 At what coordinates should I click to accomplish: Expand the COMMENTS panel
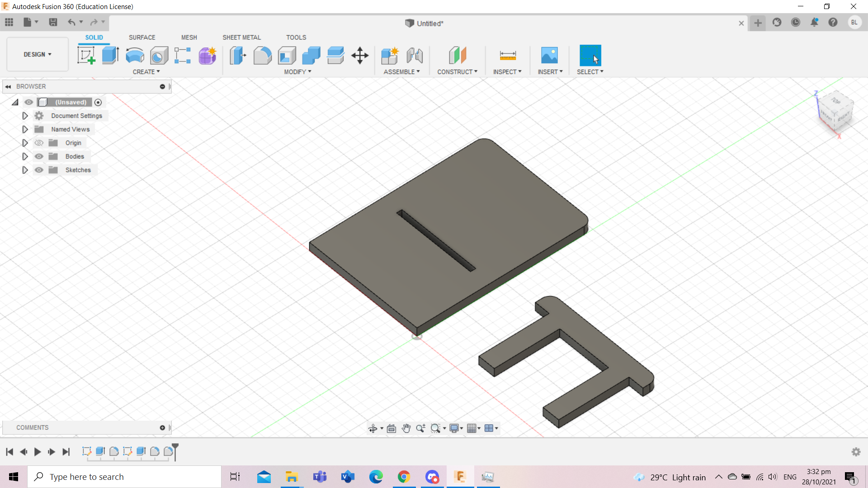tap(162, 427)
